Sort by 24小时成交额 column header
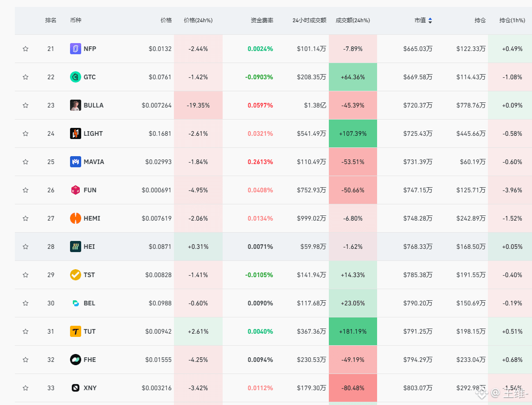This screenshot has width=532, height=405. coord(309,20)
